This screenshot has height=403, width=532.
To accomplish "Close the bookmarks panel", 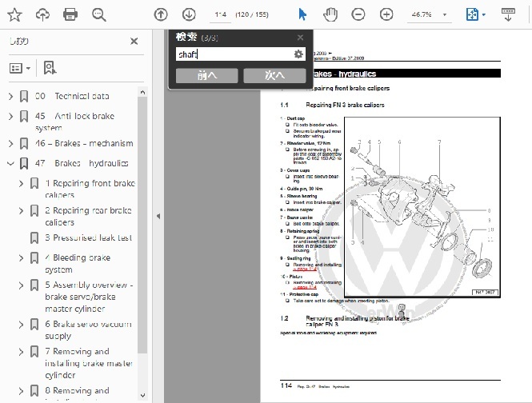I will point(134,42).
